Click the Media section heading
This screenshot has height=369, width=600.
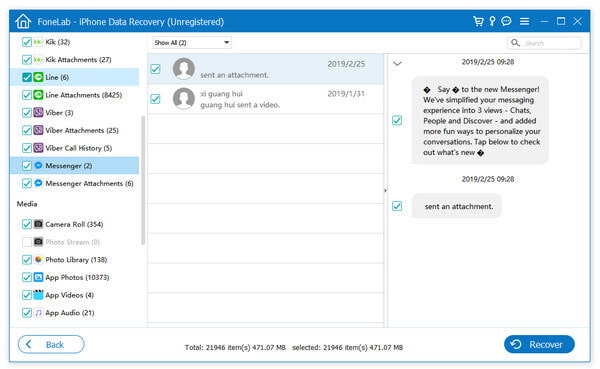[27, 204]
